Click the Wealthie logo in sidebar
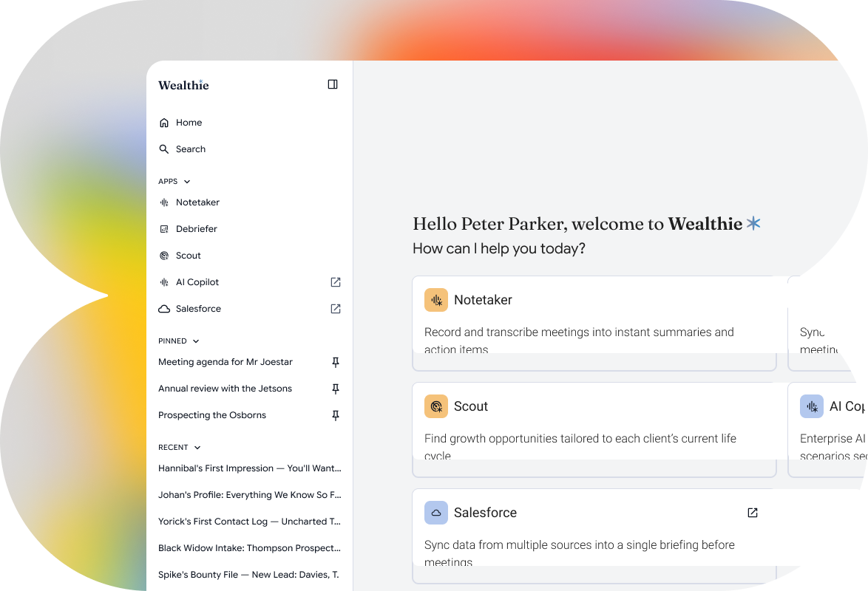868x591 pixels. pos(184,85)
